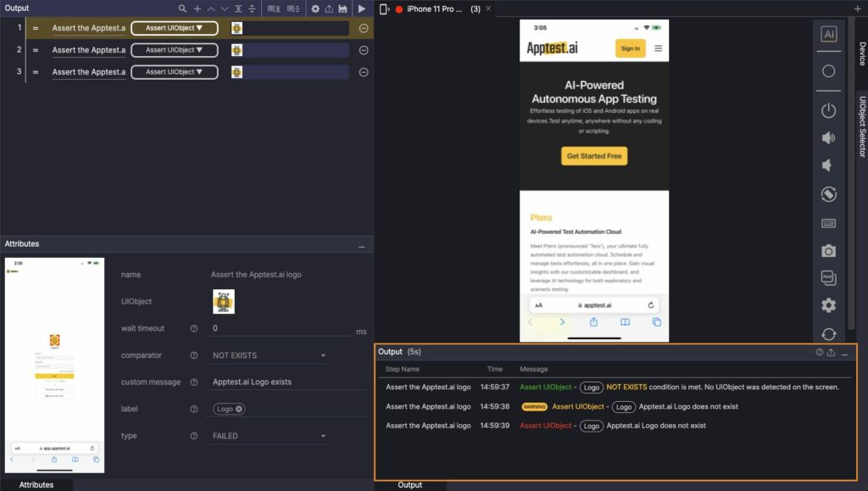Image resolution: width=868 pixels, height=491 pixels.
Task: Click Get Started Free in the device view
Action: click(594, 156)
